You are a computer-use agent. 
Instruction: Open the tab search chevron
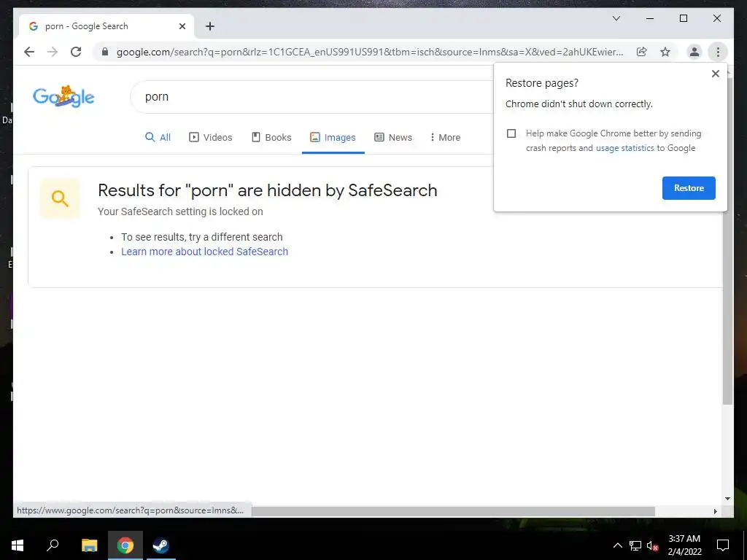pos(616,18)
